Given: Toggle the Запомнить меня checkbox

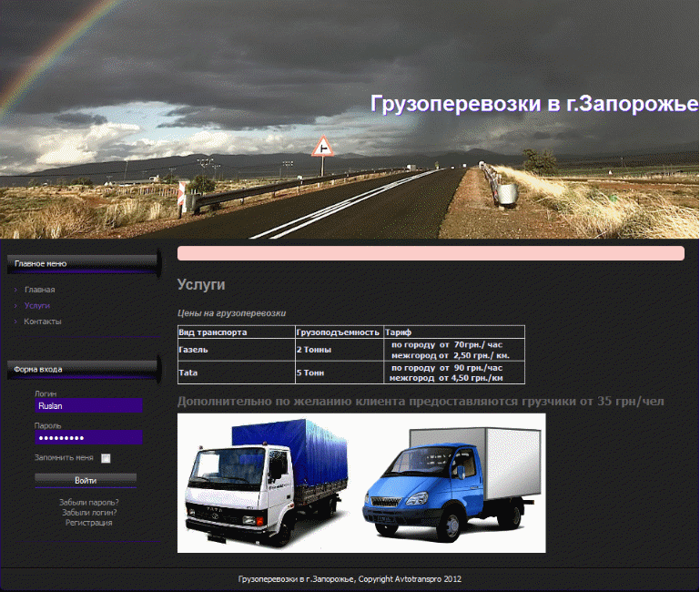Looking at the screenshot, I should pos(106,458).
